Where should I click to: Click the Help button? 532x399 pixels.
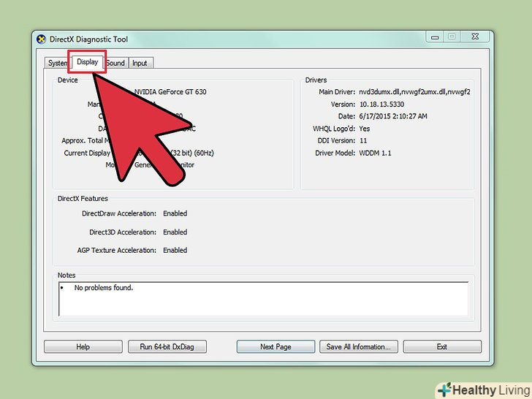coord(83,346)
